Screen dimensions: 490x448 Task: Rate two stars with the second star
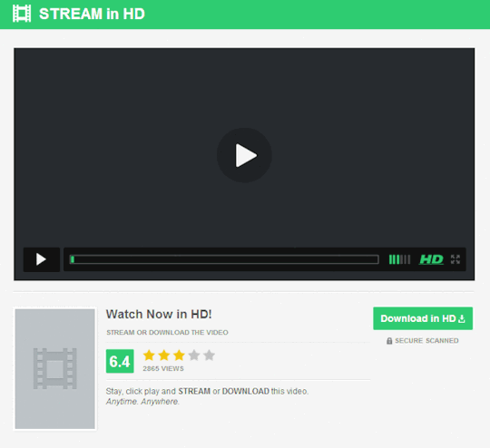(x=164, y=355)
